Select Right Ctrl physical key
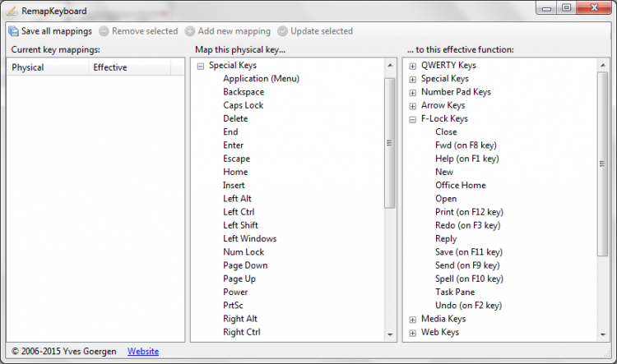 [x=242, y=333]
